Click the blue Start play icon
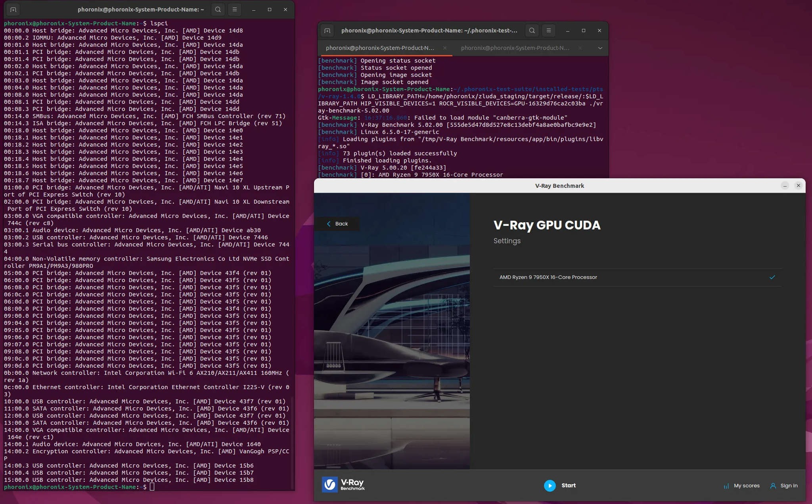Image resolution: width=812 pixels, height=504 pixels. 550,485
